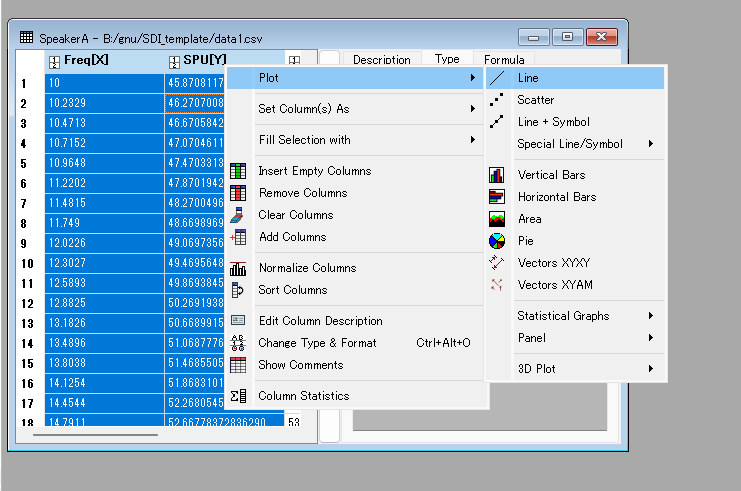Image resolution: width=741 pixels, height=491 pixels.
Task: Choose Change Type & Format menu entry
Action: (x=317, y=343)
